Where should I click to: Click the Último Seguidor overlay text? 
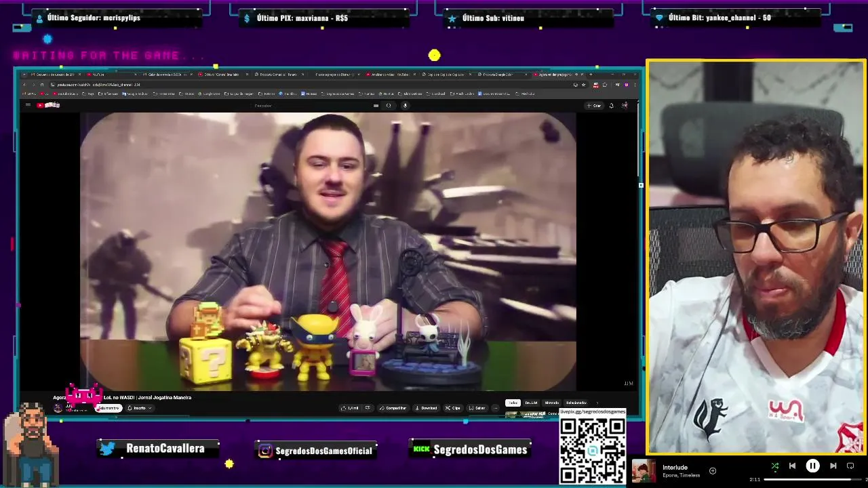[x=94, y=18]
